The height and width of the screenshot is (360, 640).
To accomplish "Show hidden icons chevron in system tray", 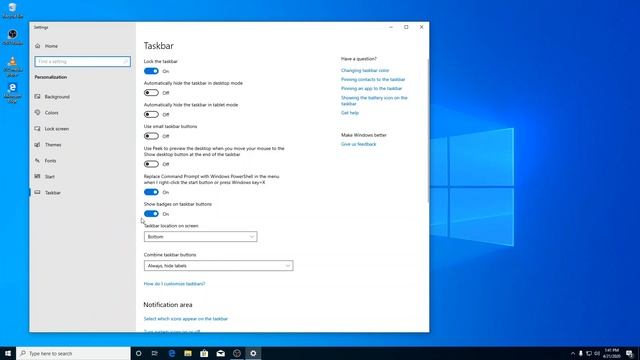I will click(573, 353).
